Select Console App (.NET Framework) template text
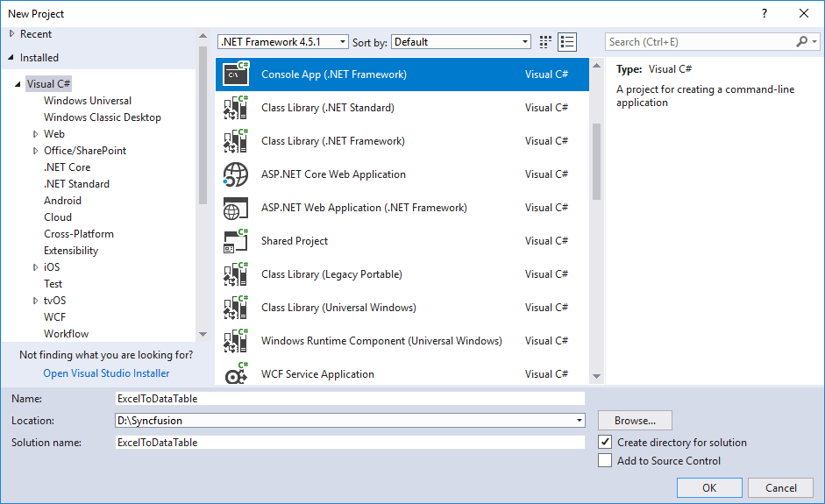The width and height of the screenshot is (825, 504). 333,75
